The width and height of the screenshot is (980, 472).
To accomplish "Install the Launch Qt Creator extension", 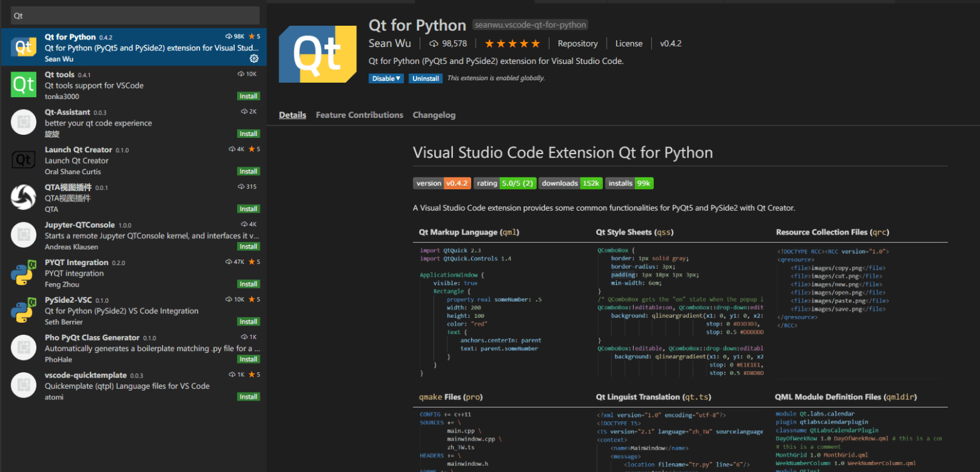I will (x=248, y=172).
